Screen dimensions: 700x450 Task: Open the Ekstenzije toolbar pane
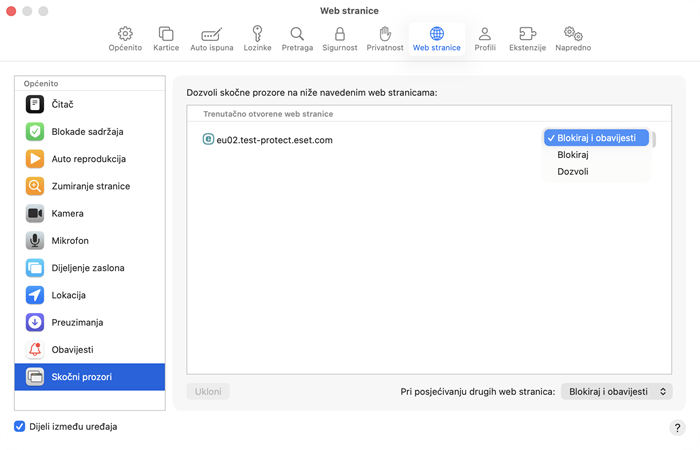click(x=527, y=39)
